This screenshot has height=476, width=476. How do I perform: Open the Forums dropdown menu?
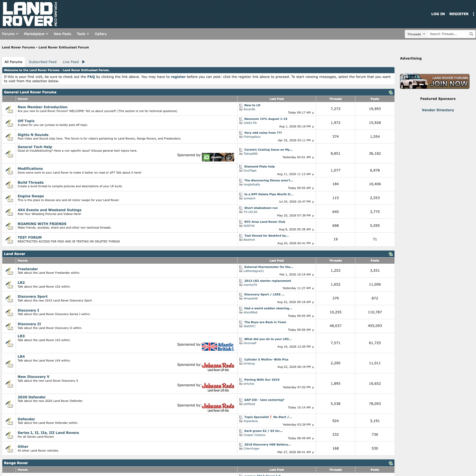point(10,34)
